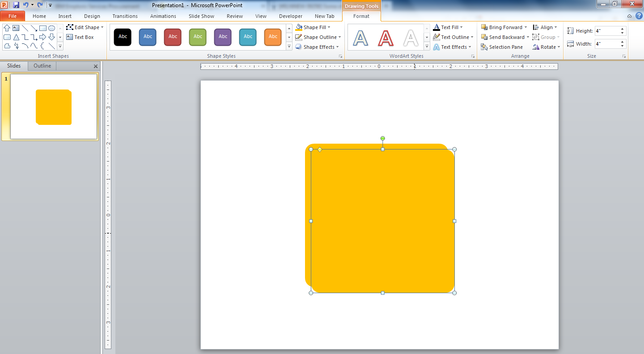Go to the Design ribbon tab
This screenshot has height=354, width=644.
click(92, 16)
